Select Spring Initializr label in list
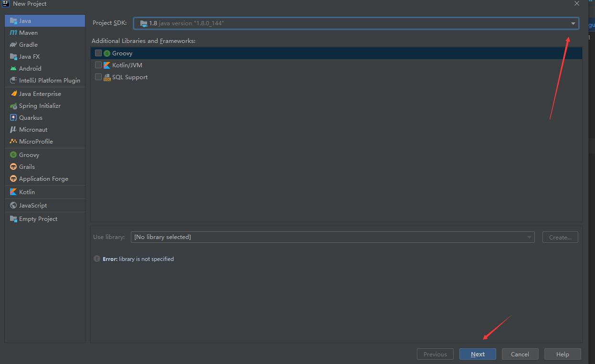Screen dimensions: 595x364 tap(40, 106)
